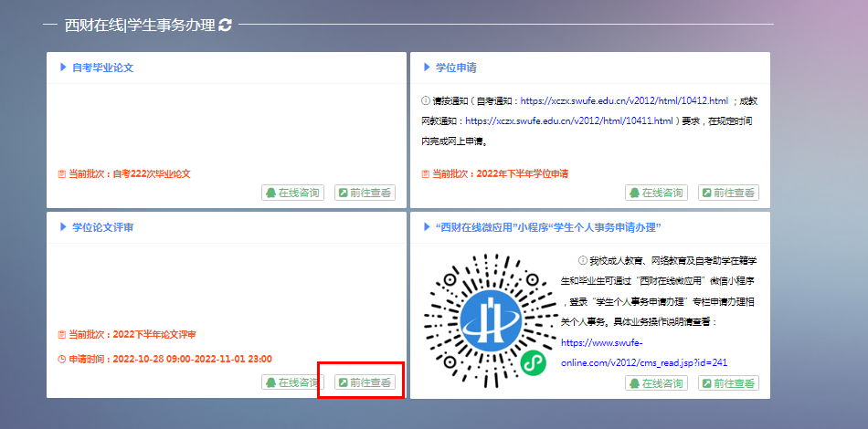Image resolution: width=868 pixels, height=429 pixels.
Task: Open 在线咨询 in the 自考毕业论文 card
Action: click(x=292, y=193)
